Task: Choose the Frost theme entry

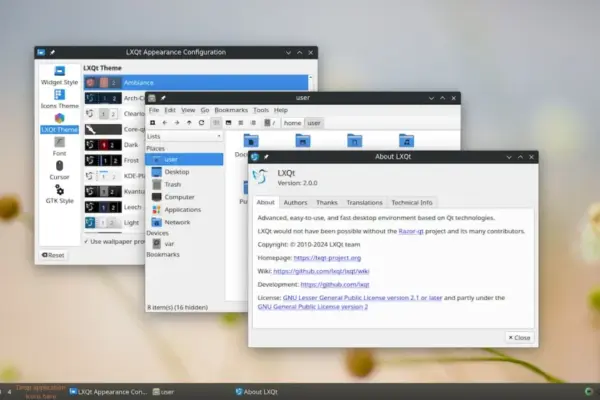Action: click(115, 160)
